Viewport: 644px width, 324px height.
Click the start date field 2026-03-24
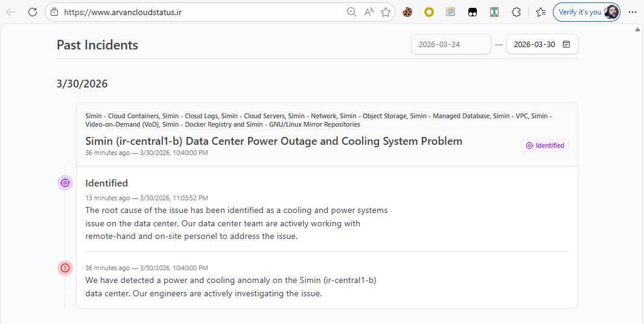pyautogui.click(x=451, y=45)
